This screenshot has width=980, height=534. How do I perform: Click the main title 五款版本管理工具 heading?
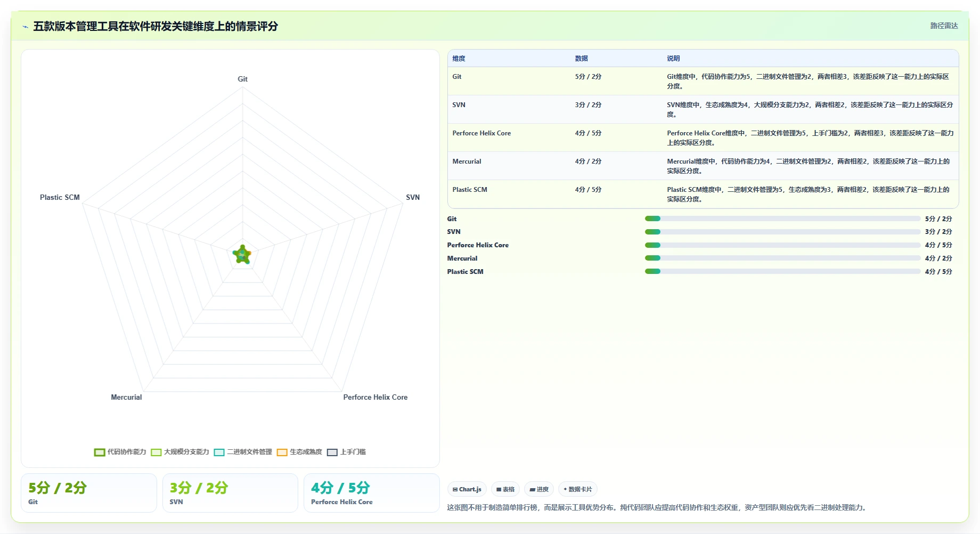tap(156, 26)
